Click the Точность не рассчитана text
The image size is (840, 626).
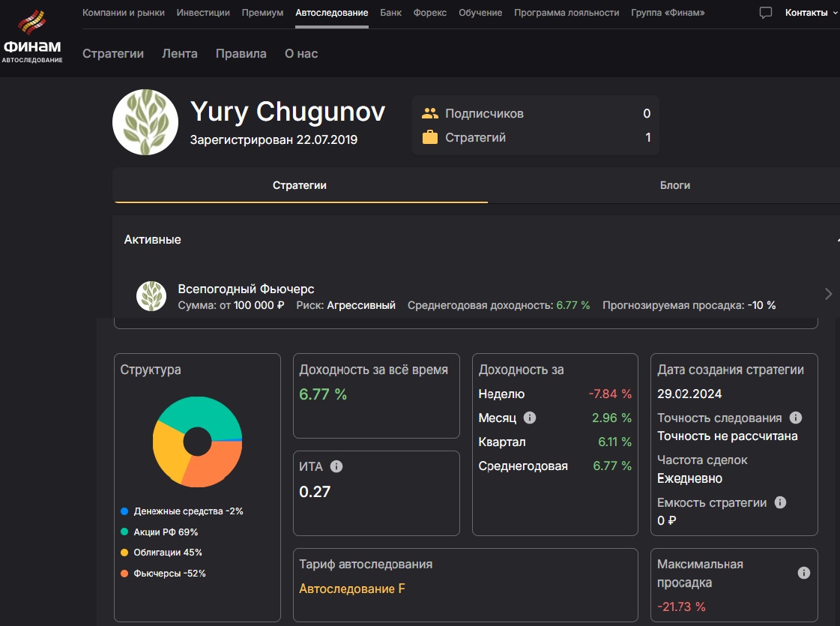728,436
